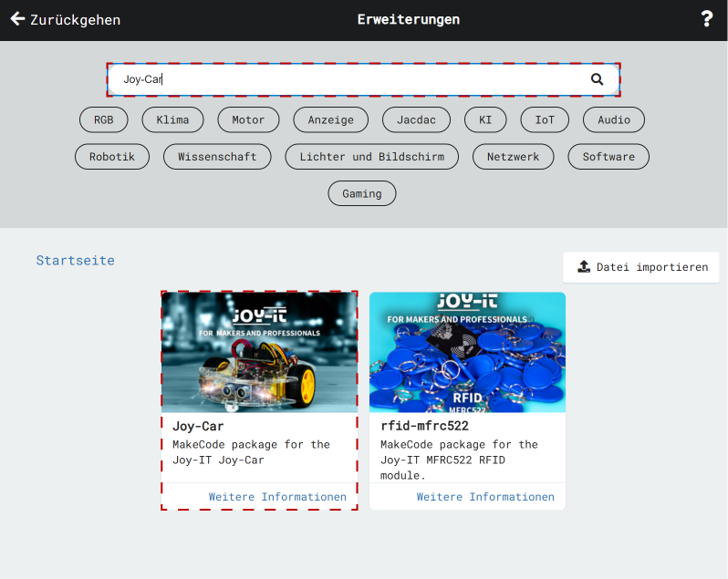Open the Startseite breadcrumb link
The height and width of the screenshot is (579, 728).
coord(75,260)
